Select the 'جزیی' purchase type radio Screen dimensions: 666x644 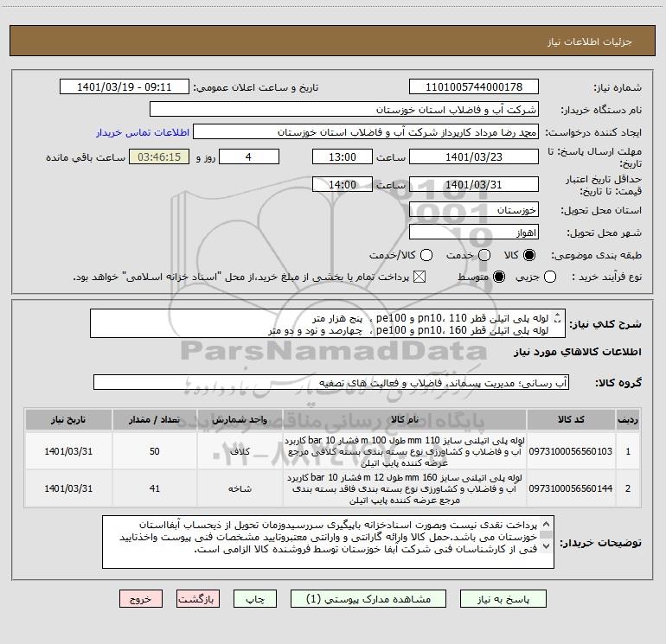coord(549,277)
